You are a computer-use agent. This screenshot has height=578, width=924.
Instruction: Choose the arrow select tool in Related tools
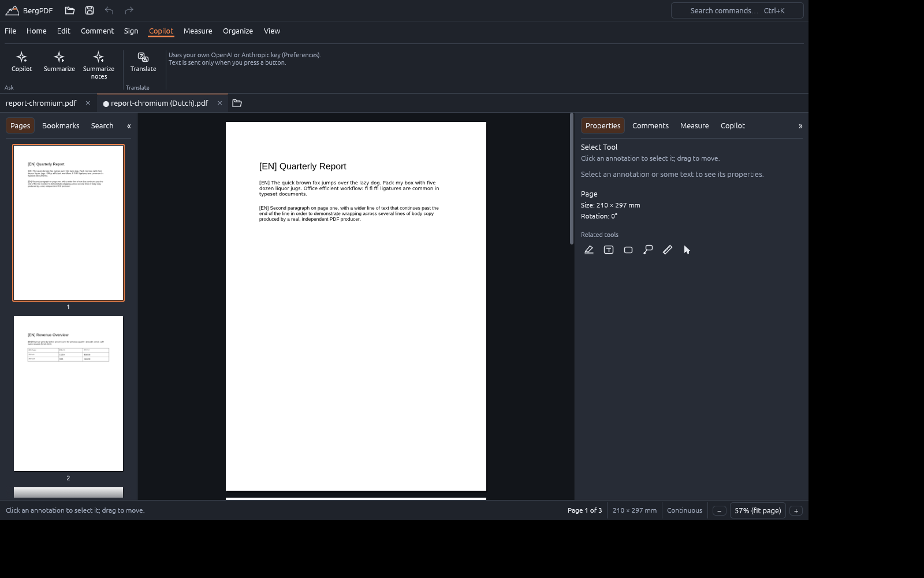(x=687, y=250)
